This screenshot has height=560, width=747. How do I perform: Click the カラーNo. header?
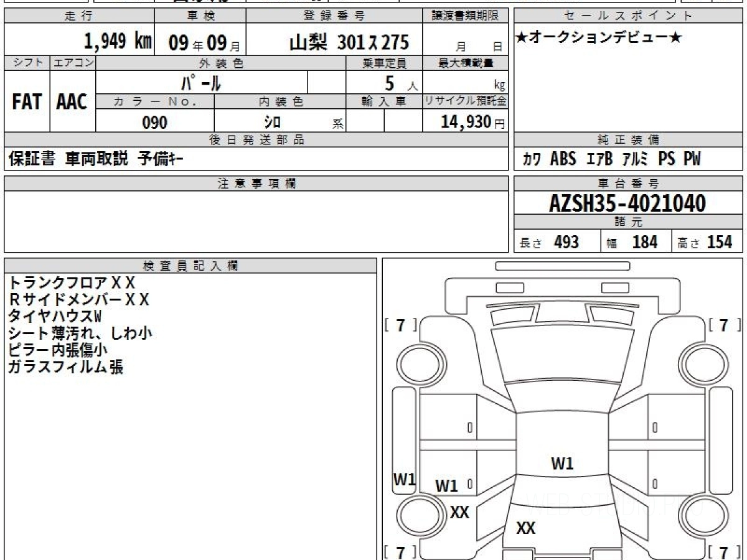point(155,102)
